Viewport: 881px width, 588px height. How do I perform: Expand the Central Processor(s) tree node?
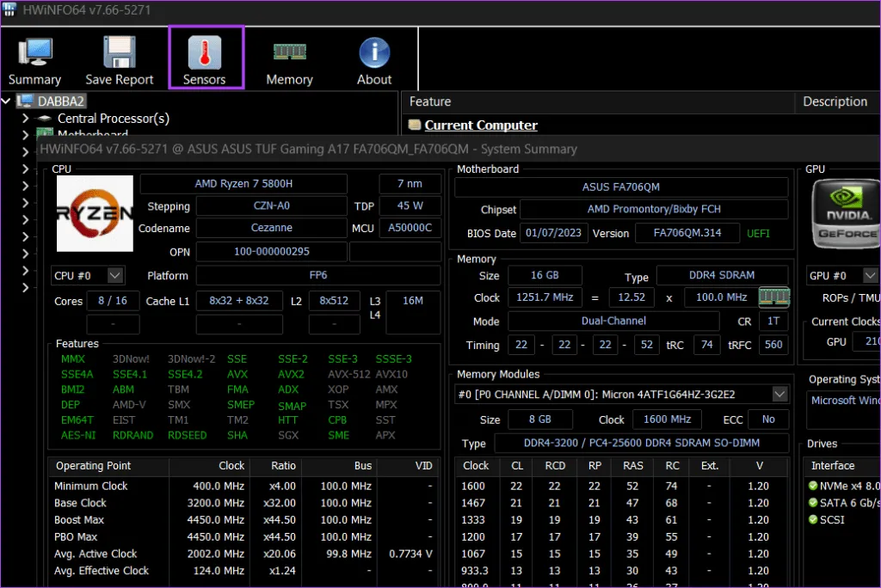click(26, 119)
